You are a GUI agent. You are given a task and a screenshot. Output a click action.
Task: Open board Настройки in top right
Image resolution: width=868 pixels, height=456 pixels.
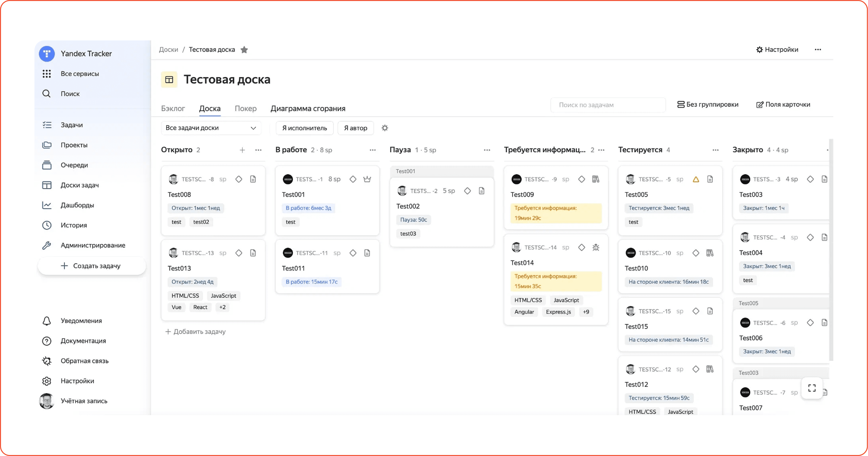pos(777,49)
